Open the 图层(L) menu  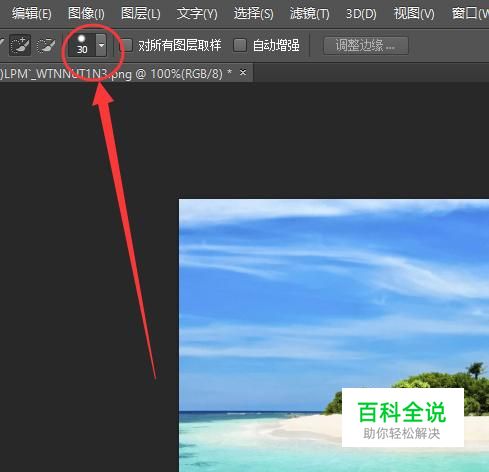[x=140, y=14]
